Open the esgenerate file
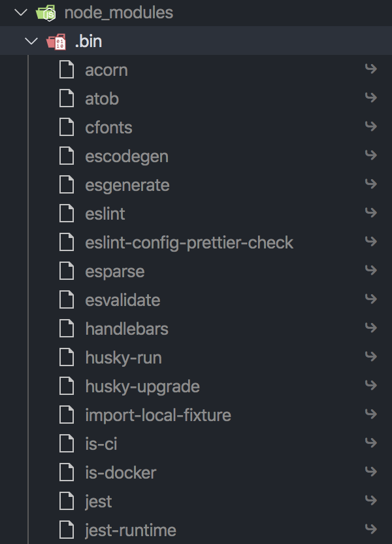Viewport: 392px width, 544px height. tap(196, 185)
